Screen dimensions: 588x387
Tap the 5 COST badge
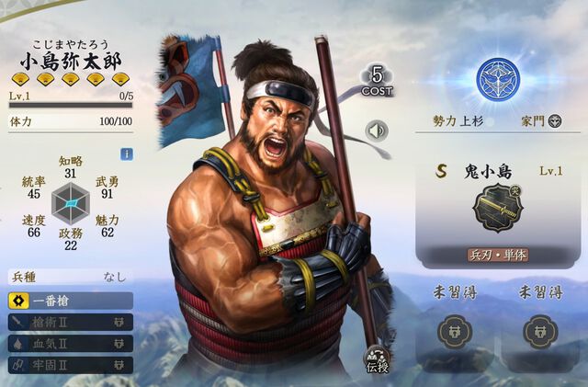pos(377,82)
